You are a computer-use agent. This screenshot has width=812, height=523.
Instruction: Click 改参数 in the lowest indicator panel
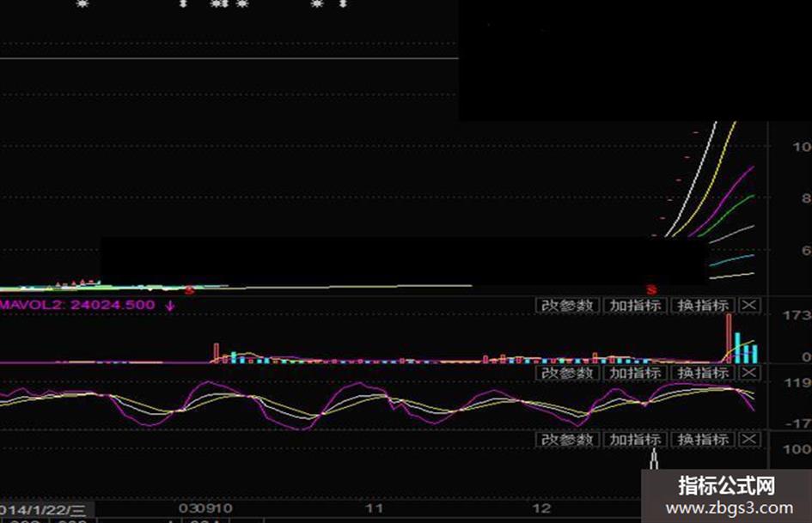(x=567, y=440)
